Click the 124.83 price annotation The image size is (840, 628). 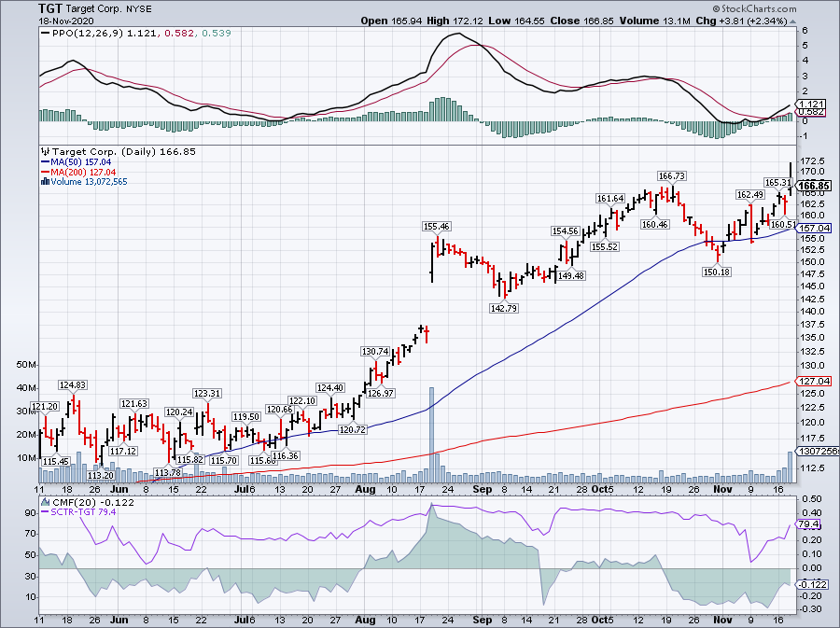73,385
